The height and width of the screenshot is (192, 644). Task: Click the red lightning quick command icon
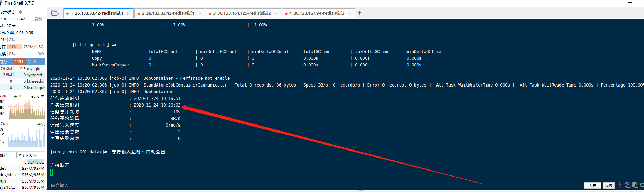pyautogui.click(x=620, y=185)
